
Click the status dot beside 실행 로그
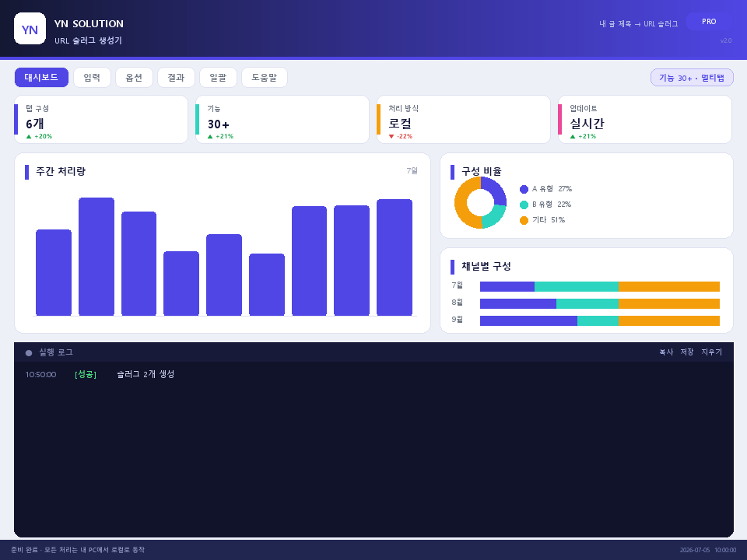tap(29, 353)
